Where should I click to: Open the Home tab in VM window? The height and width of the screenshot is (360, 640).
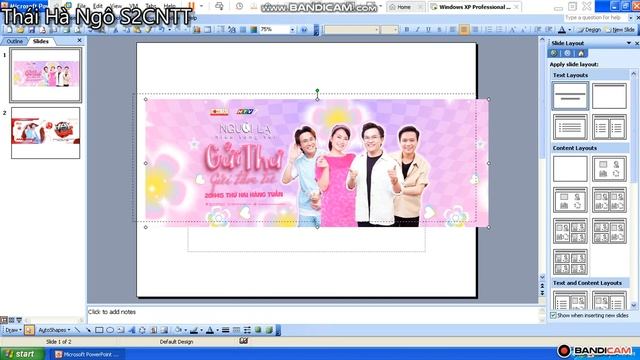pyautogui.click(x=404, y=7)
